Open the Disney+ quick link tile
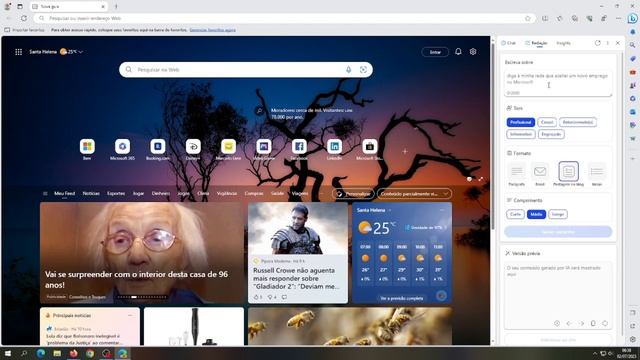640x360 pixels. pyautogui.click(x=193, y=149)
